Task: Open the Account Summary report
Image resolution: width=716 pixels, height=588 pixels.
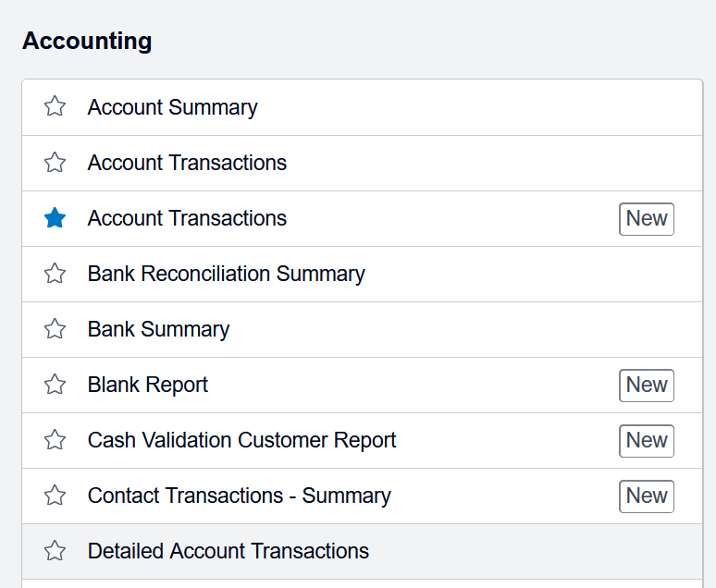Action: point(172,107)
